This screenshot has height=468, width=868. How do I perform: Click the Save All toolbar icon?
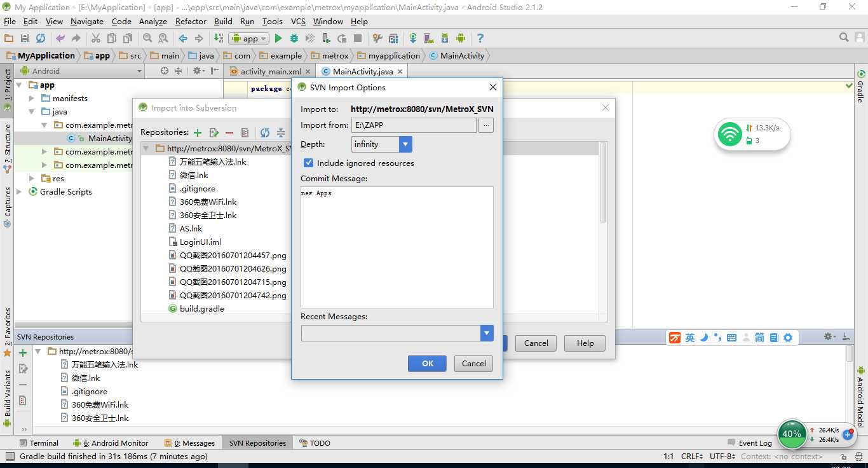coord(25,38)
